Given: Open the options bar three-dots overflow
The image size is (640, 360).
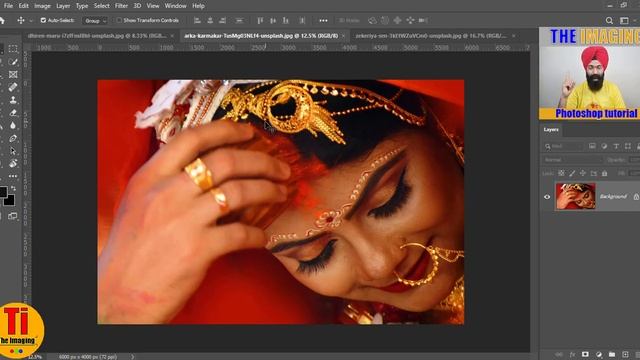Looking at the screenshot, I should pos(323,20).
